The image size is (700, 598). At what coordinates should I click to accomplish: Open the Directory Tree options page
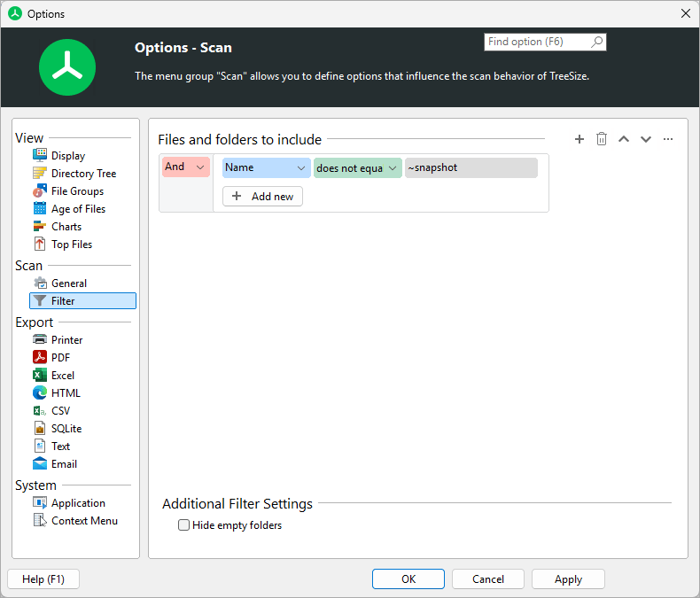83,173
